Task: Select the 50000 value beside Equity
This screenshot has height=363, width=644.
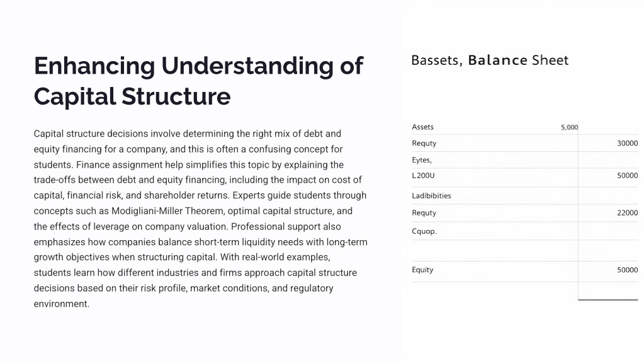Action: [627, 270]
